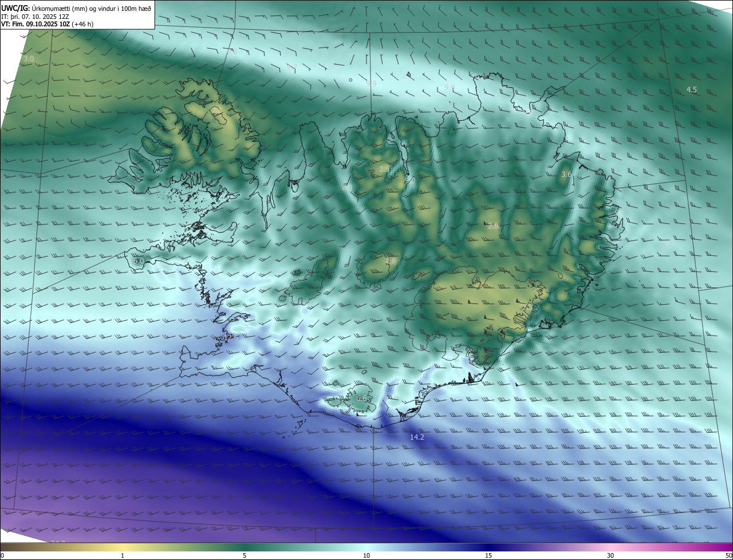Click the '15' tick on the color scale

pos(488,556)
